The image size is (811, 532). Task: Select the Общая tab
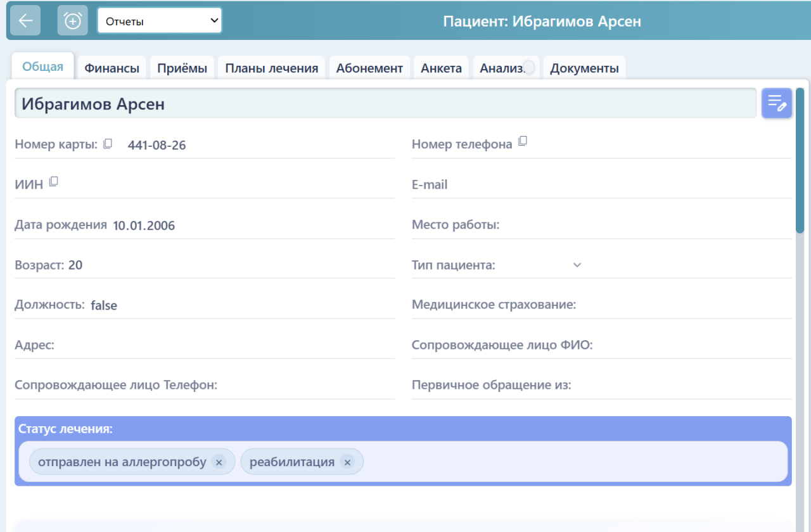[x=43, y=66]
